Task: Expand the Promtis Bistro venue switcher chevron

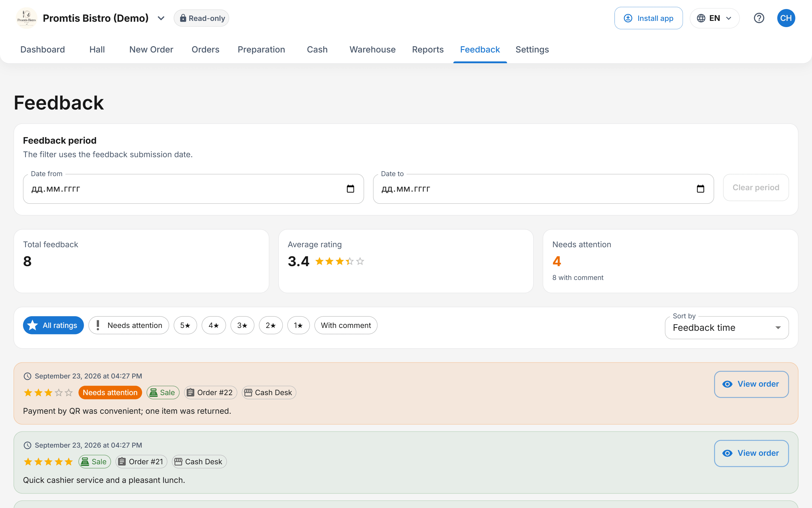Action: [161, 18]
